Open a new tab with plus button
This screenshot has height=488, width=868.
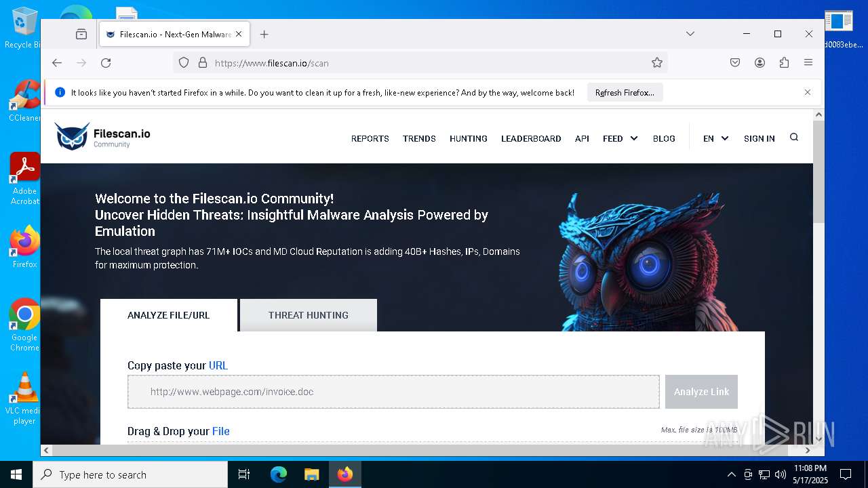[x=264, y=34]
